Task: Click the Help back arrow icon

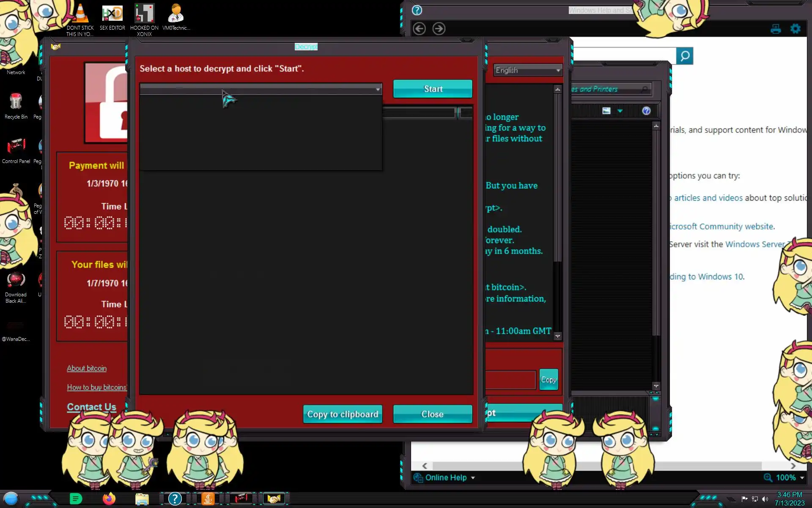Action: [419, 28]
